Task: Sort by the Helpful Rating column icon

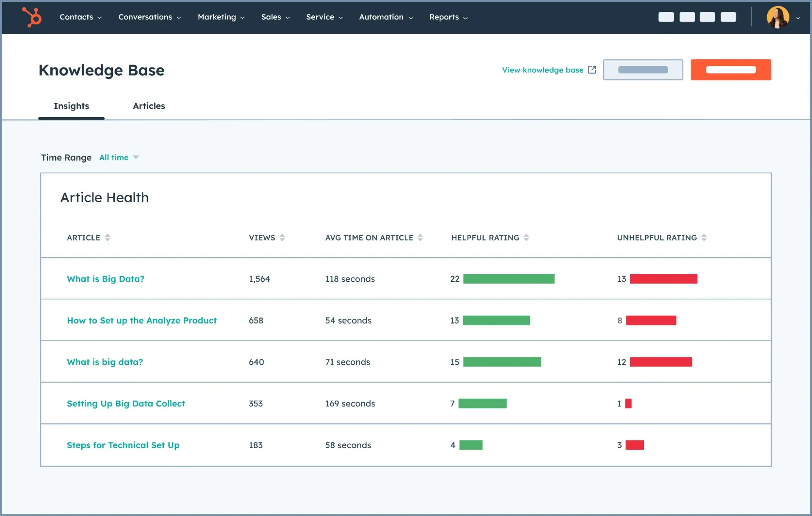Action: pos(527,237)
